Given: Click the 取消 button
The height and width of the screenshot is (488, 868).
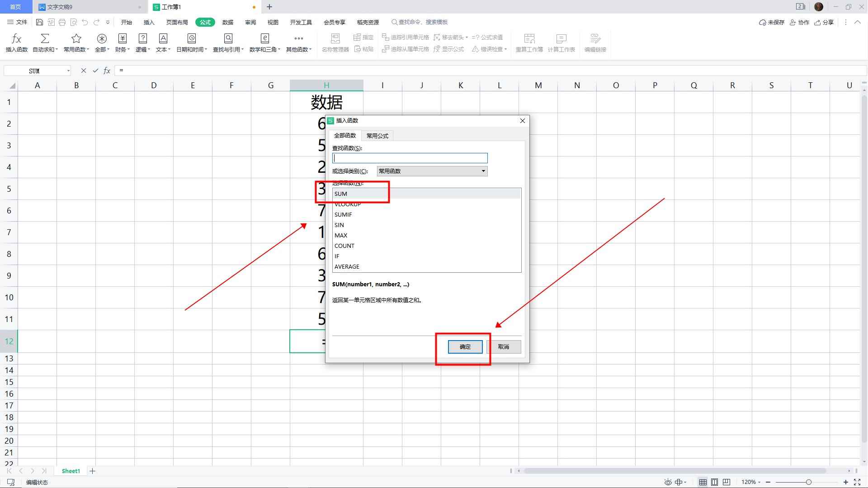Looking at the screenshot, I should point(503,347).
